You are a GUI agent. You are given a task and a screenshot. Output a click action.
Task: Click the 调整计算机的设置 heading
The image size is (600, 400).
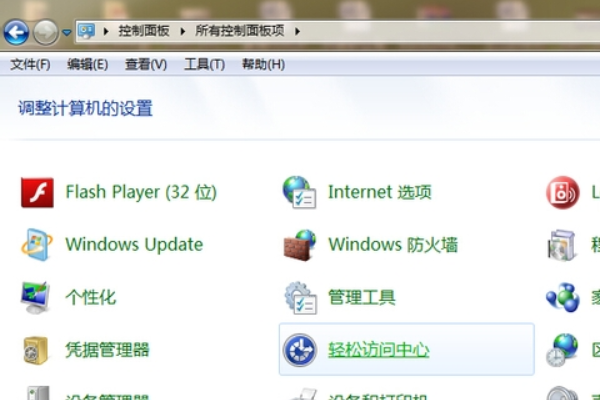point(85,108)
